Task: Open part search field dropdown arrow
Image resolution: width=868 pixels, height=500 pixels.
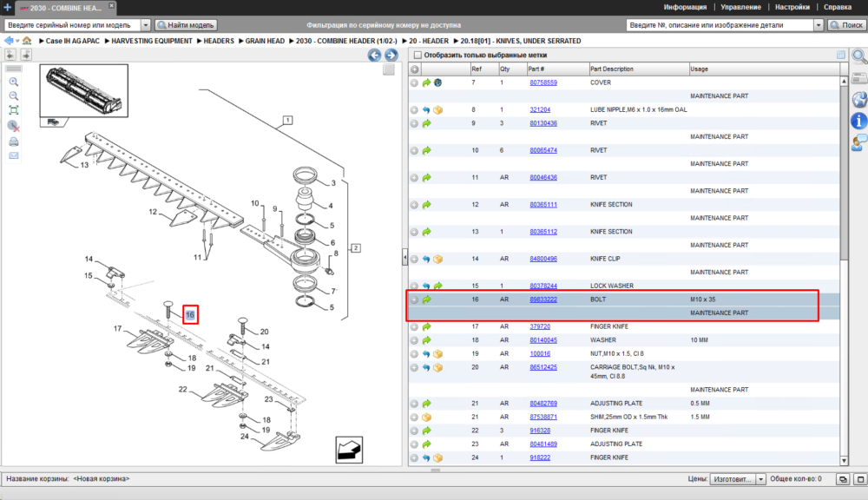Action: coord(819,25)
